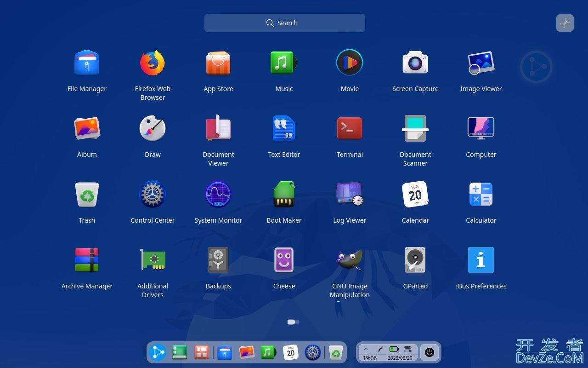588x368 pixels.
Task: Open the Trash app in the grid
Action: pos(87,194)
